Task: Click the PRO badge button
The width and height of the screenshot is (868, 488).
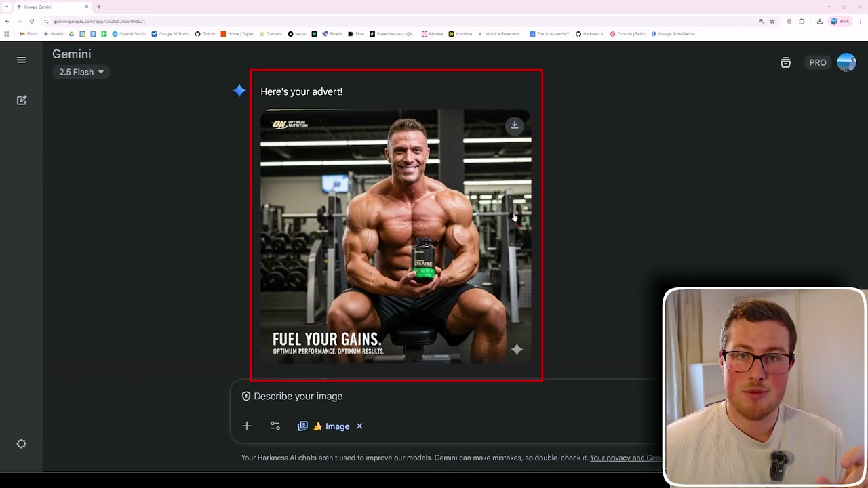Action: tap(817, 62)
